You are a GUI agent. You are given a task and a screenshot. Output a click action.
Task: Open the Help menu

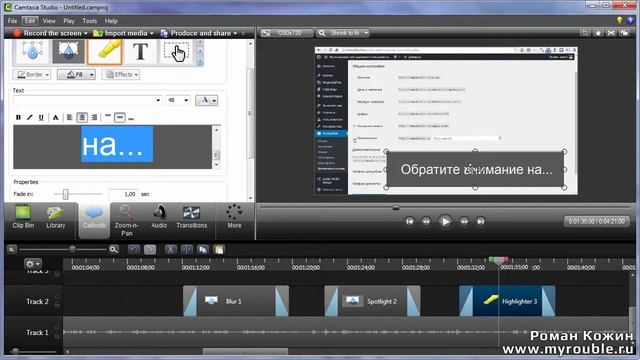[111, 21]
